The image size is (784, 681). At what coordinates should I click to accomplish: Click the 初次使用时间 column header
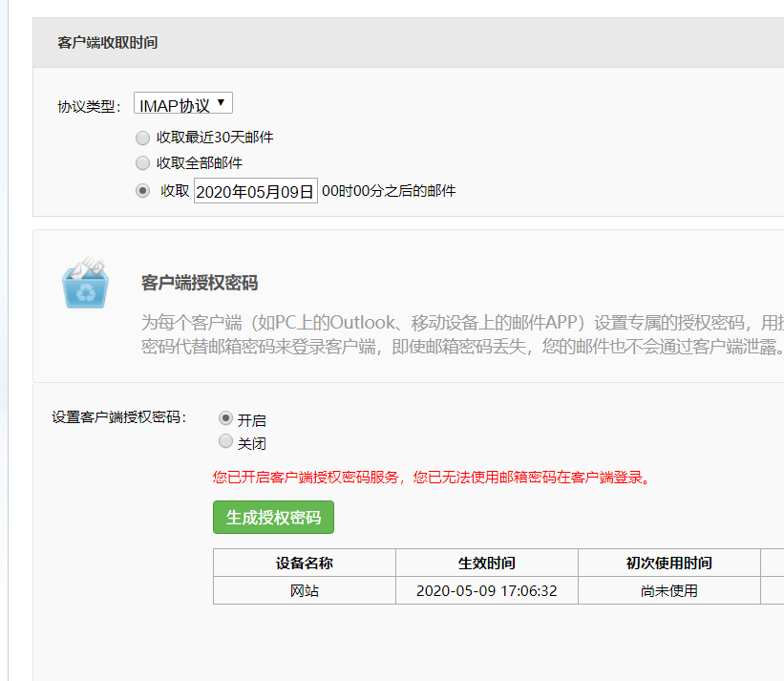pos(668,563)
